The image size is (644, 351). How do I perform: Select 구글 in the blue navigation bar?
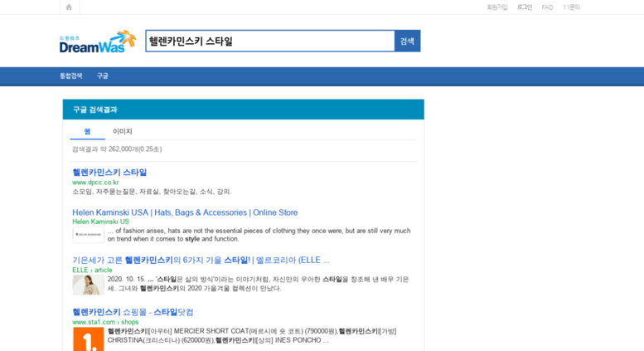click(103, 76)
